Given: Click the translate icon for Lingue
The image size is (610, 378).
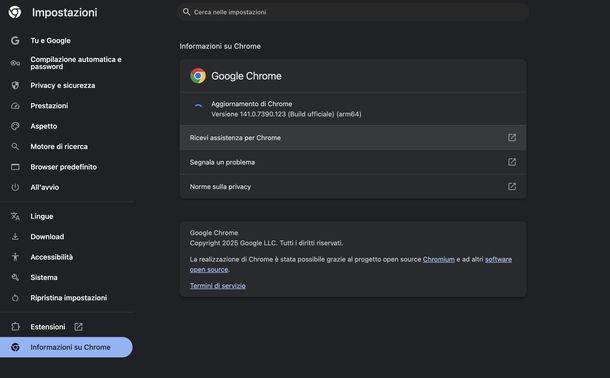Looking at the screenshot, I should coord(15,216).
